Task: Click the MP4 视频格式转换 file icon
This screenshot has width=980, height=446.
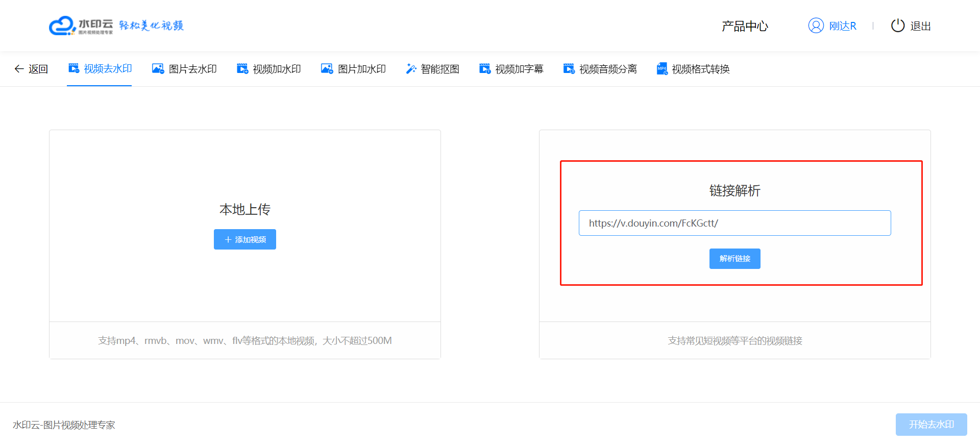Action: (662, 68)
